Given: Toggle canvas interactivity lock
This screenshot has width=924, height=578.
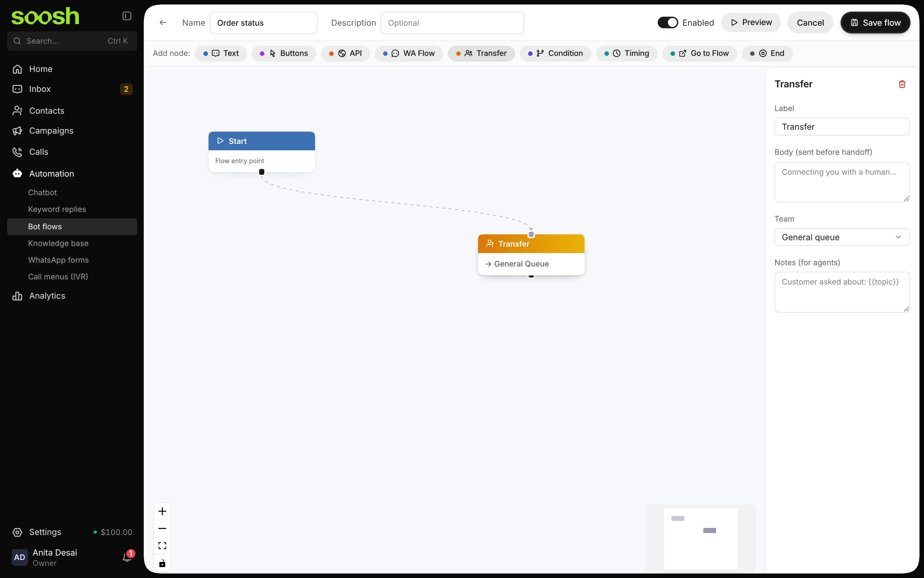Looking at the screenshot, I should pos(162,563).
